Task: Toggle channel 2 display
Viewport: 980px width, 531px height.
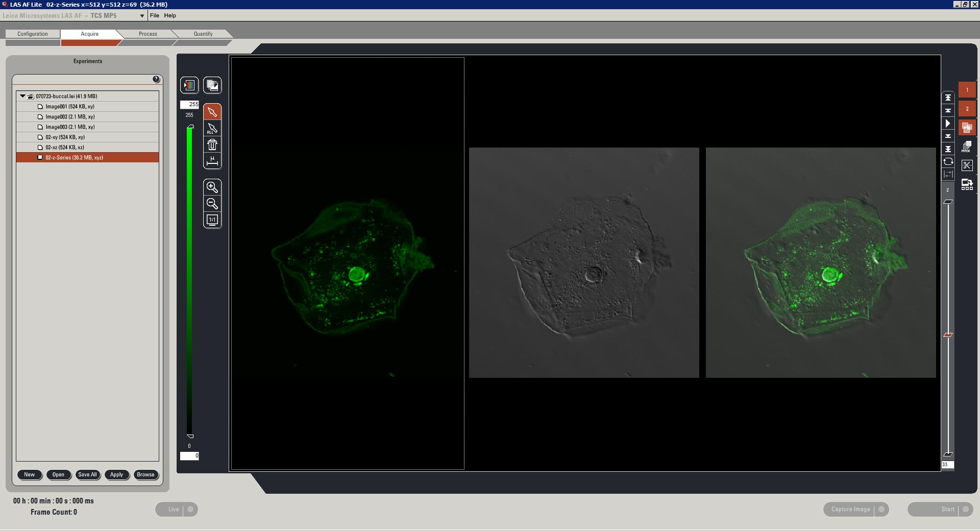Action: [967, 109]
